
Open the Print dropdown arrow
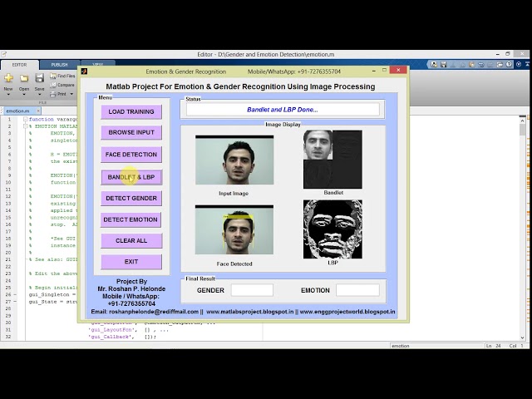tap(71, 94)
